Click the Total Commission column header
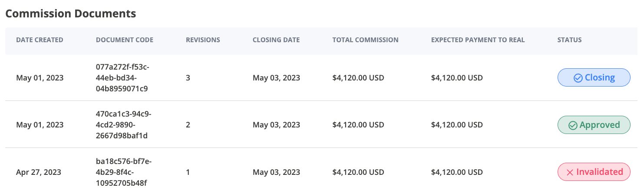This screenshot has width=644, height=194. (365, 40)
